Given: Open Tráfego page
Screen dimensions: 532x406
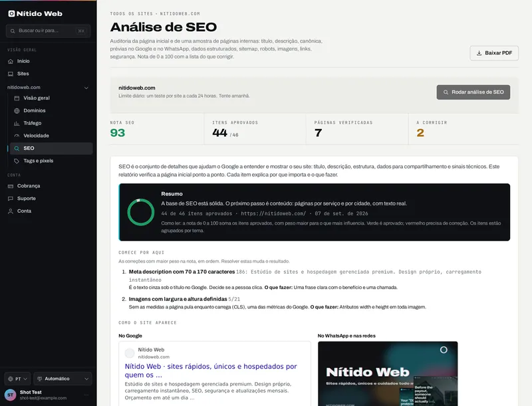Looking at the screenshot, I should [51, 124].
